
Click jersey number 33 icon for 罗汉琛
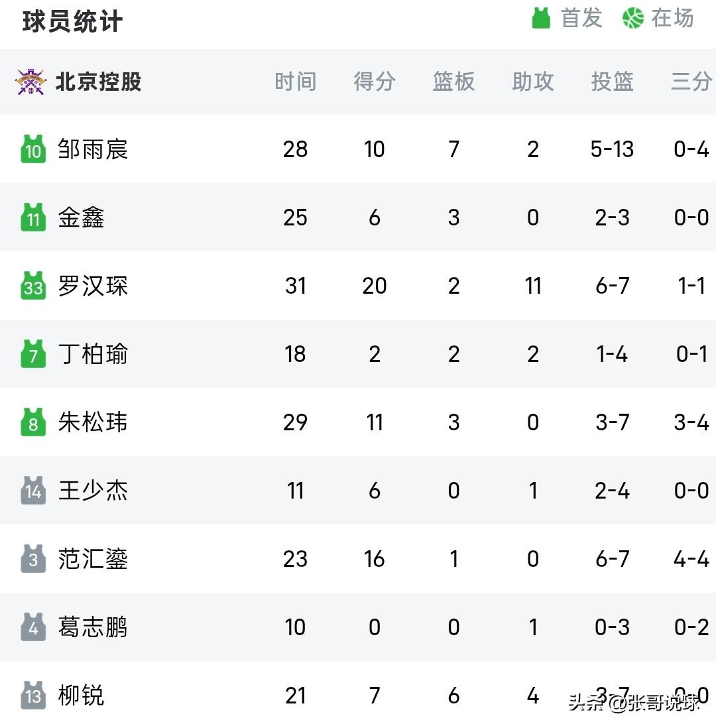tap(33, 286)
